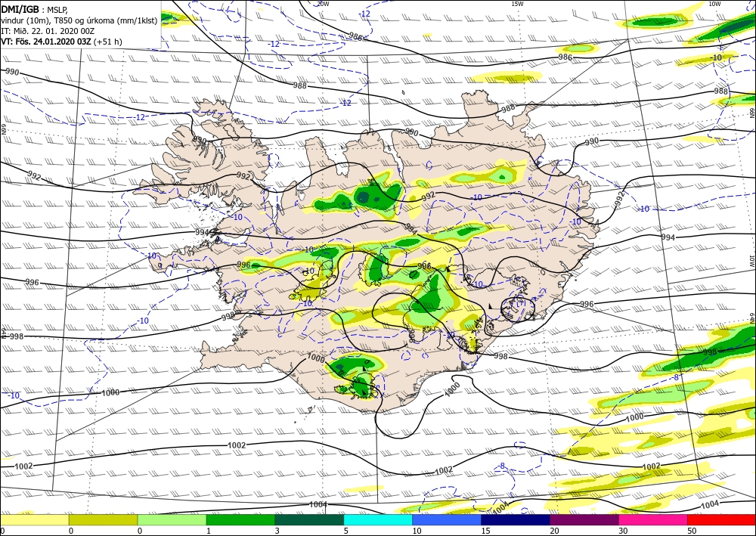
Task: Click legend scale value '1'
Action: pyautogui.click(x=209, y=531)
